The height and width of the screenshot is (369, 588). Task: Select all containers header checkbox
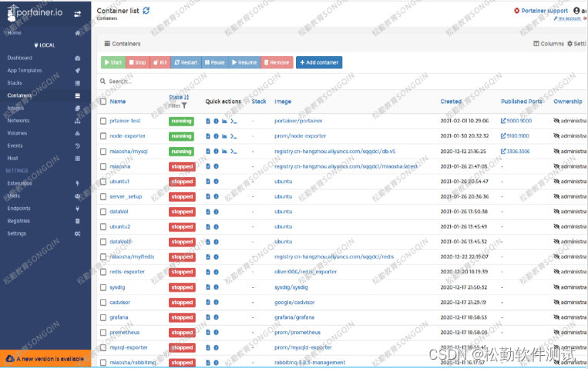coord(103,101)
